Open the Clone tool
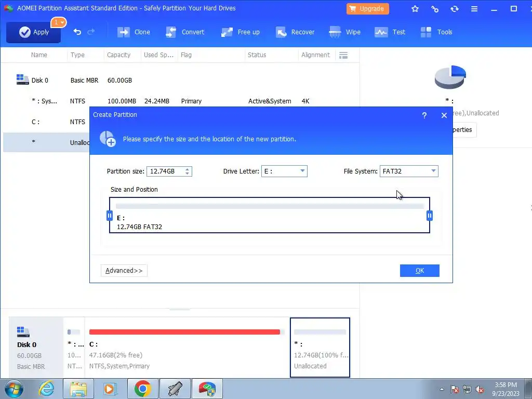 click(134, 32)
